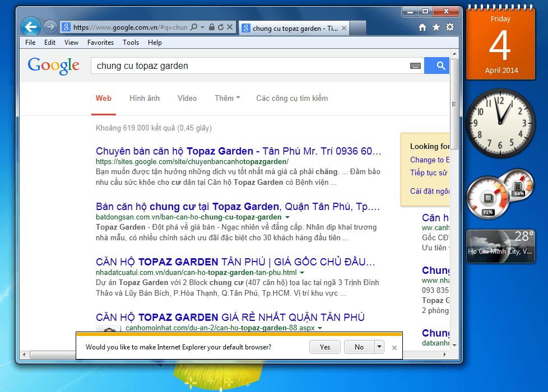Open the dropdown arrow beside the No button
The image size is (548, 392).
[379, 347]
